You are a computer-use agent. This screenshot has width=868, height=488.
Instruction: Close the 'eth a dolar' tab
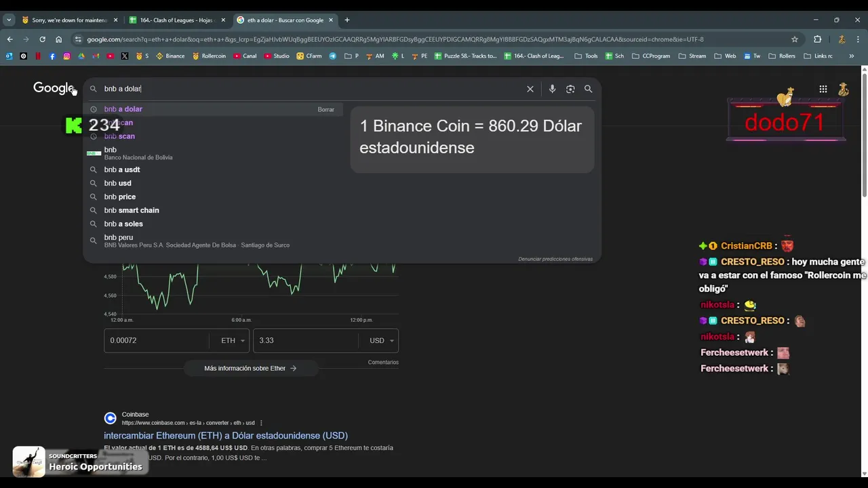[331, 20]
